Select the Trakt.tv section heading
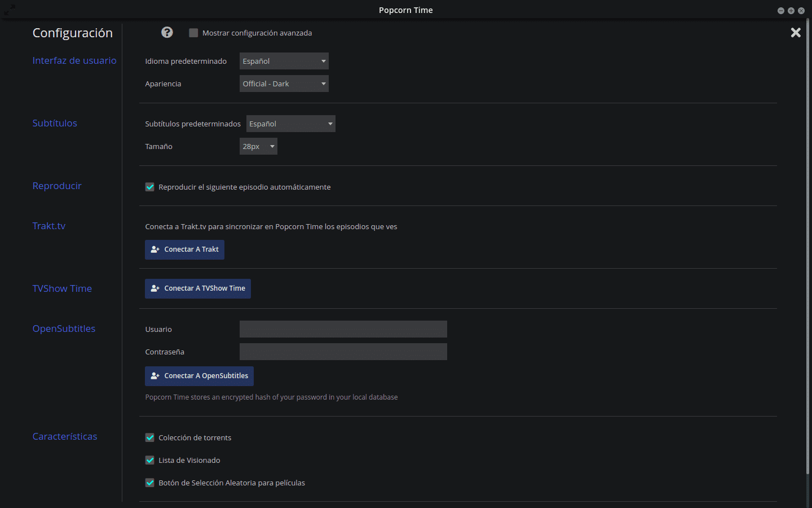Image resolution: width=812 pixels, height=508 pixels. pyautogui.click(x=49, y=226)
